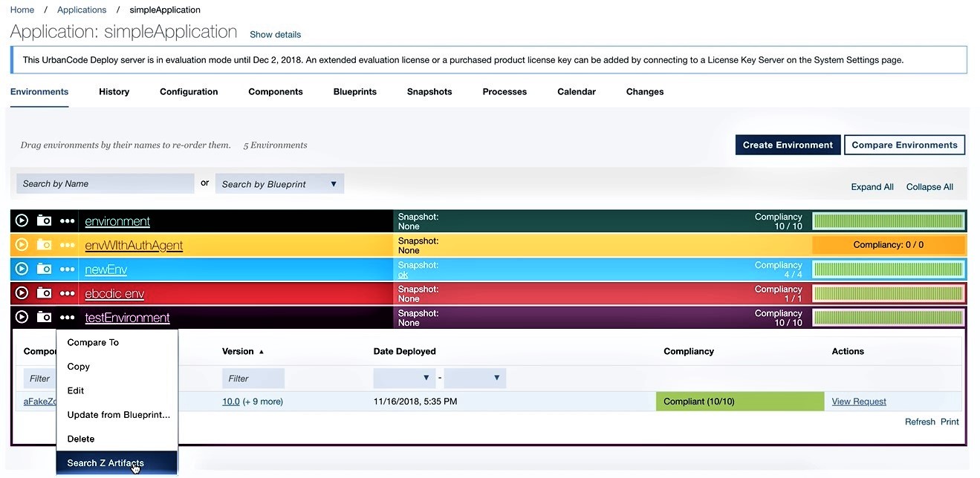The height and width of the screenshot is (478, 980).
Task: Switch to Blueprints tab
Action: pyautogui.click(x=355, y=92)
